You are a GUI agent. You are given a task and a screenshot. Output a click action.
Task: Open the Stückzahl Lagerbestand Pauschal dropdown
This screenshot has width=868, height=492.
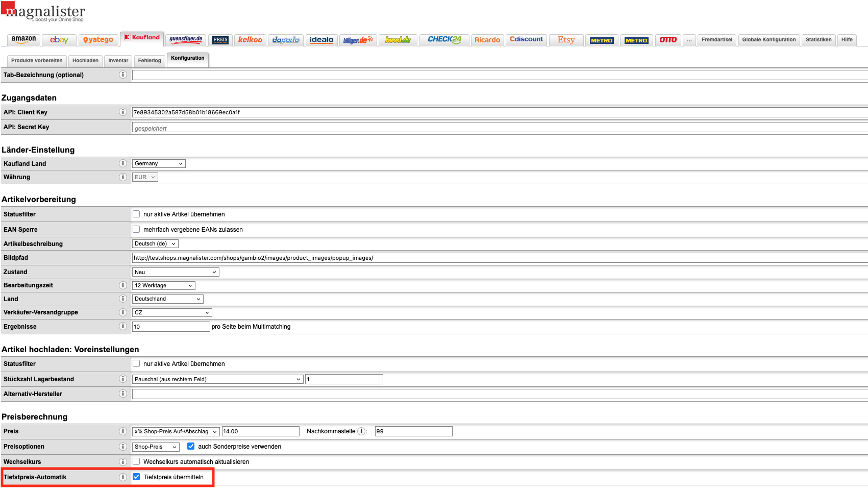click(217, 379)
